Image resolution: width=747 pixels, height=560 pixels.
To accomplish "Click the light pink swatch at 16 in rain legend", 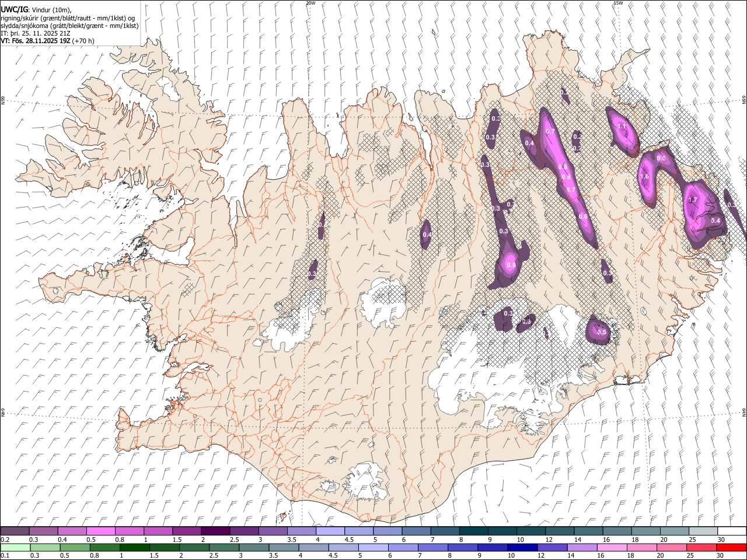I will [x=612, y=547].
